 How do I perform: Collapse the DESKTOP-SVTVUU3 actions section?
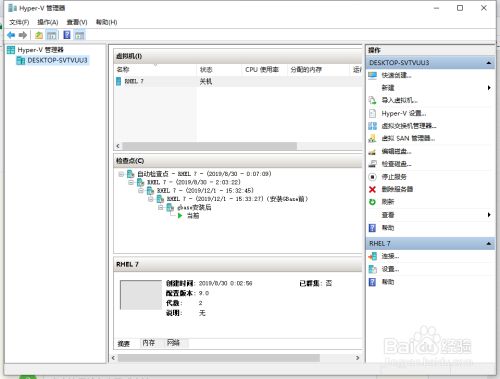click(489, 63)
